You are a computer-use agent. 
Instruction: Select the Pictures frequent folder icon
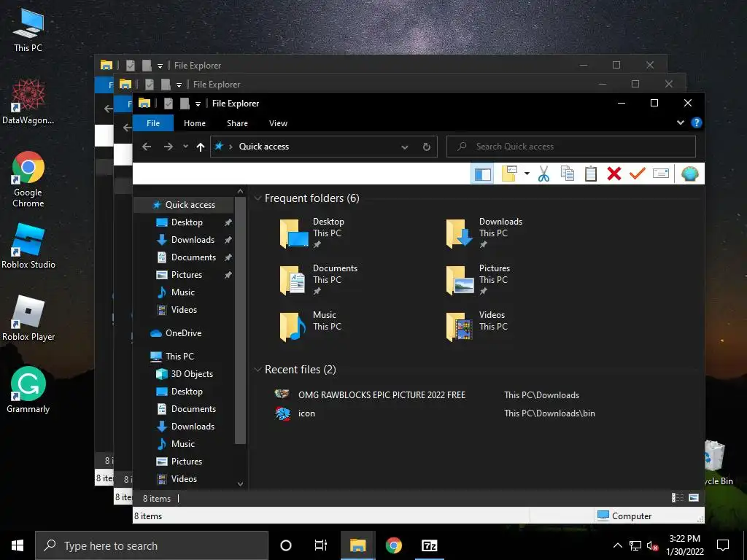(460, 280)
